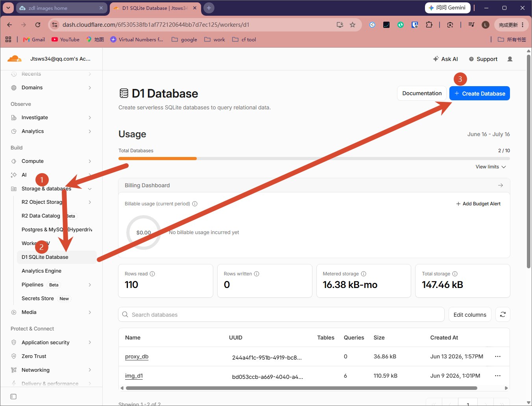Open R2 Data Catalog sidebar item
The width and height of the screenshot is (532, 406).
(x=41, y=216)
